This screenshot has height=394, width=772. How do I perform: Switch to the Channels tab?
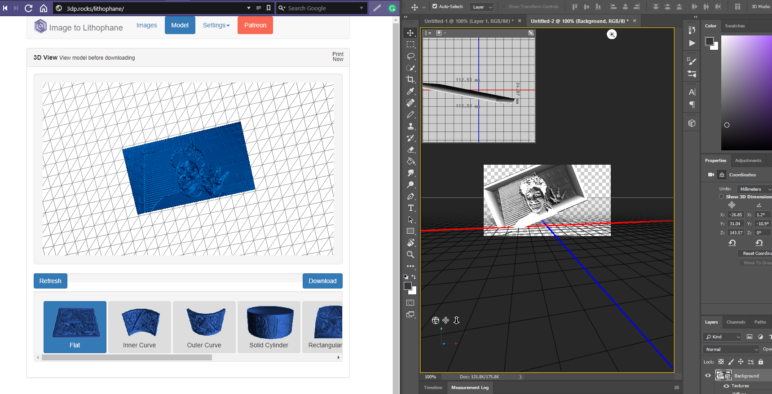click(x=736, y=322)
